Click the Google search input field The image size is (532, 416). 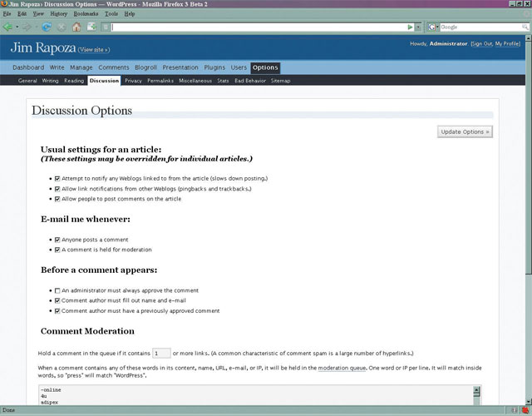click(480, 27)
